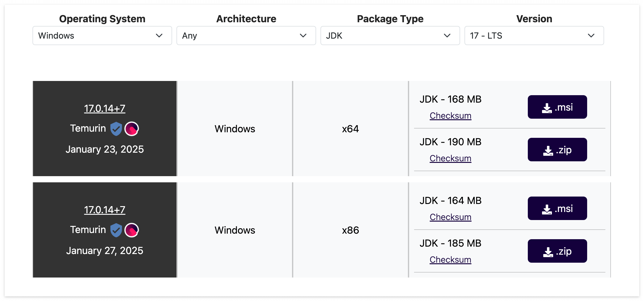Click the JDK - 164 MB label
This screenshot has height=301, width=644.
(451, 201)
